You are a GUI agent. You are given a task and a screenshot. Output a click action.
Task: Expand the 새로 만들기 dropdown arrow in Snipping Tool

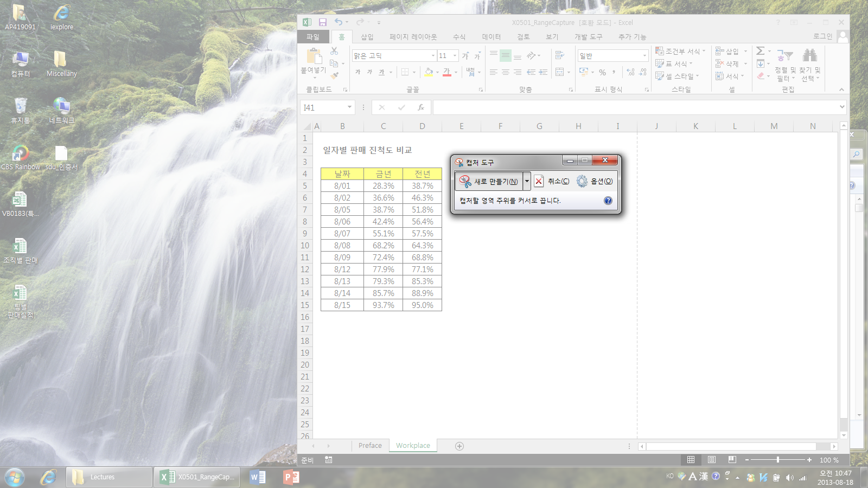527,181
